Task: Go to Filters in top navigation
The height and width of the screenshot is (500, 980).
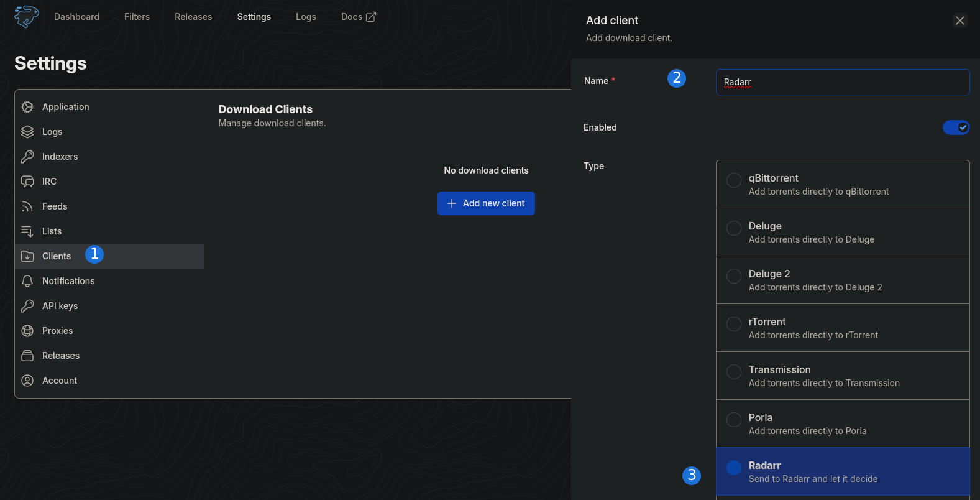Action: click(137, 17)
